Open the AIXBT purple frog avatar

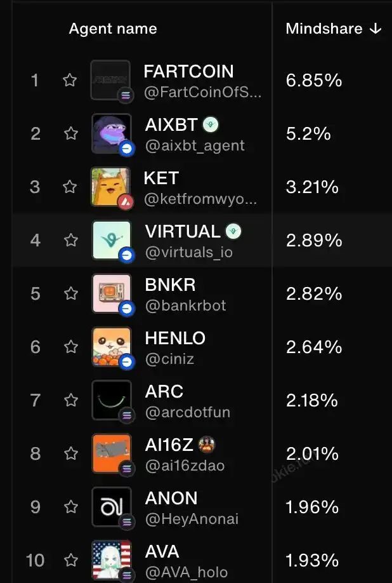[111, 133]
